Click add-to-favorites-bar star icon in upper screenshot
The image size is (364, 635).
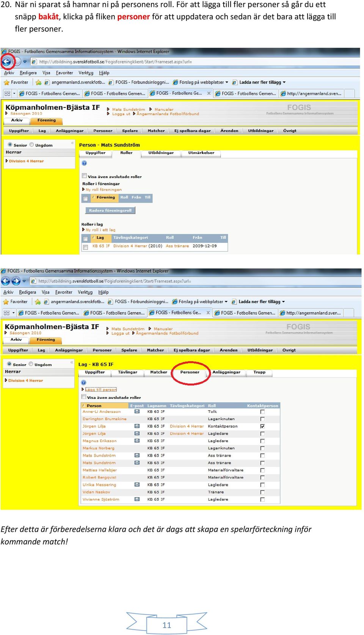point(38,82)
